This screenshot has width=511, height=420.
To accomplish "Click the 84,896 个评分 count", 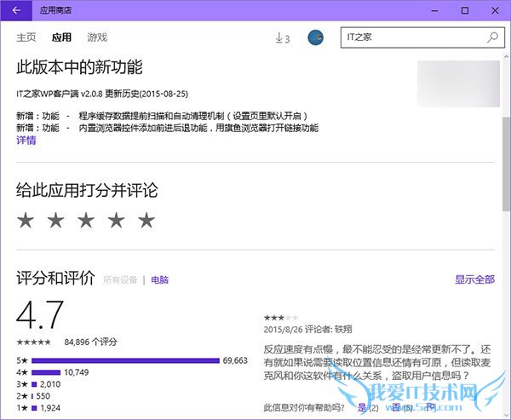I will 90,342.
